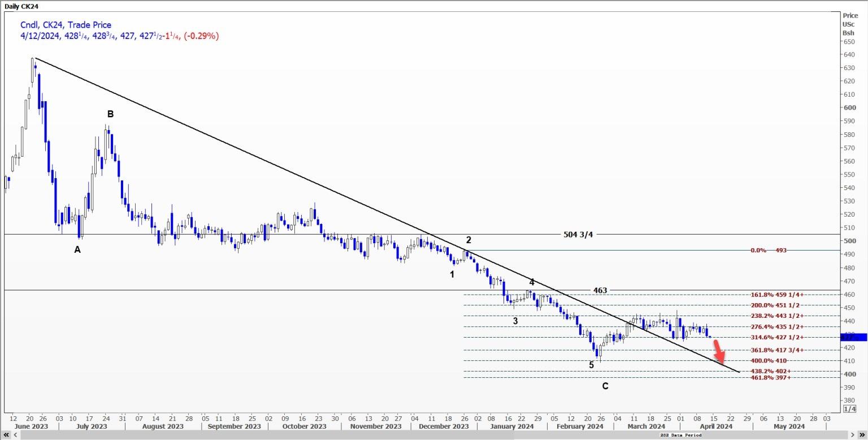Select the Elliott wave label '1'
868x440 pixels.
452,274
